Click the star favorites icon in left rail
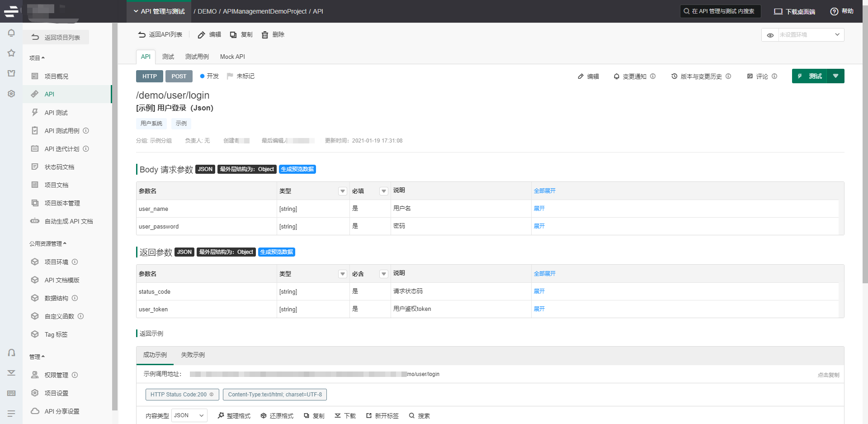Viewport: 868px width, 424px height. [x=11, y=53]
